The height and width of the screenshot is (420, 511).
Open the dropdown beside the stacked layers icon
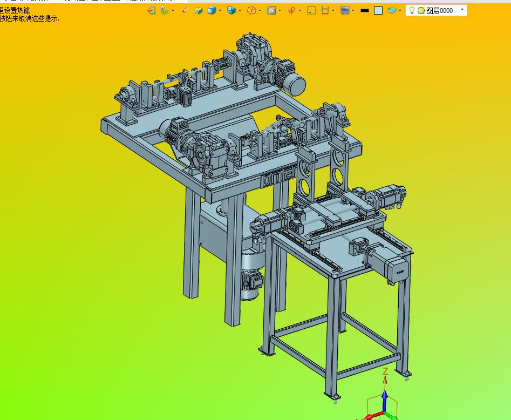pyautogui.click(x=400, y=10)
